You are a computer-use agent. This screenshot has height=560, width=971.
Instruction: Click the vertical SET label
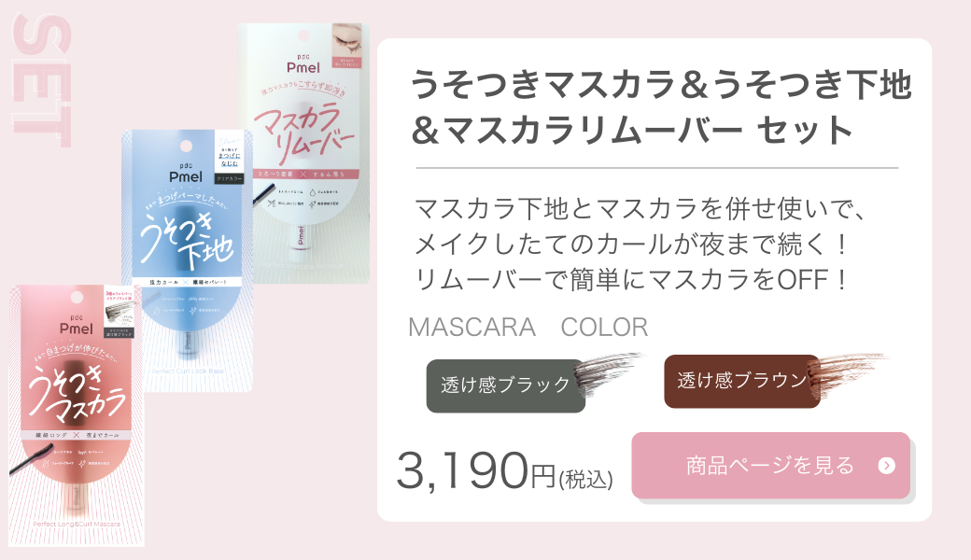pyautogui.click(x=42, y=80)
